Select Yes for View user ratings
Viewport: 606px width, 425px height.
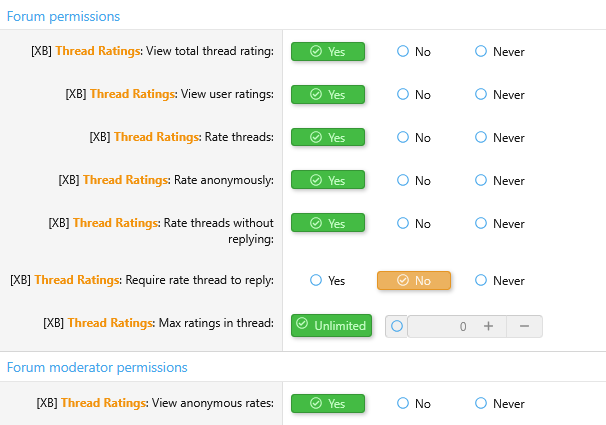tap(328, 94)
